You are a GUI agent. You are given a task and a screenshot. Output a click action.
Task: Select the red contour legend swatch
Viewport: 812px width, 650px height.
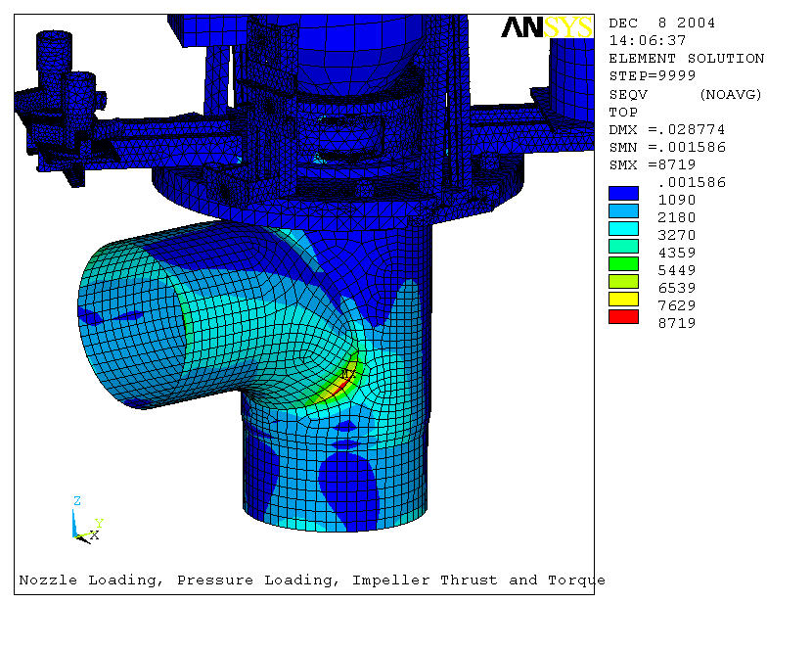coord(623,316)
